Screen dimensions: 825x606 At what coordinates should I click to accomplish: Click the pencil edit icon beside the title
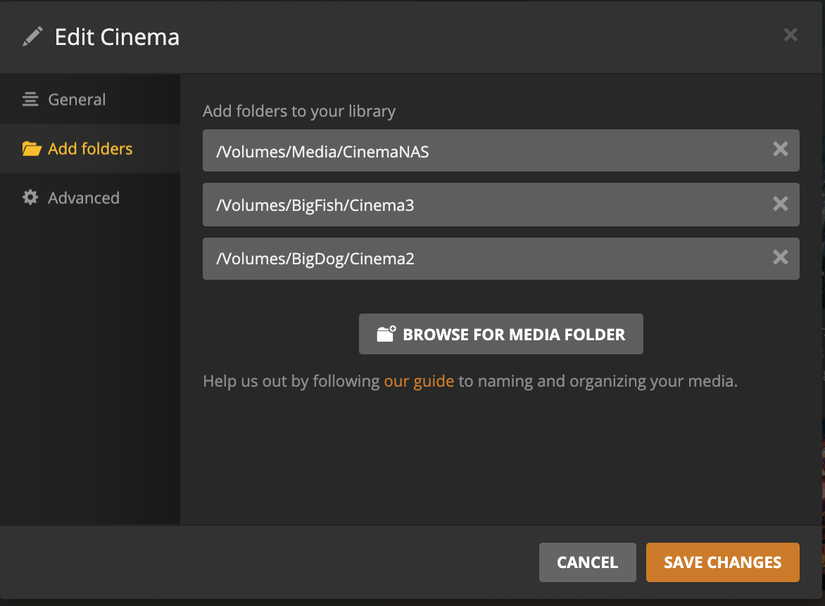pos(33,37)
